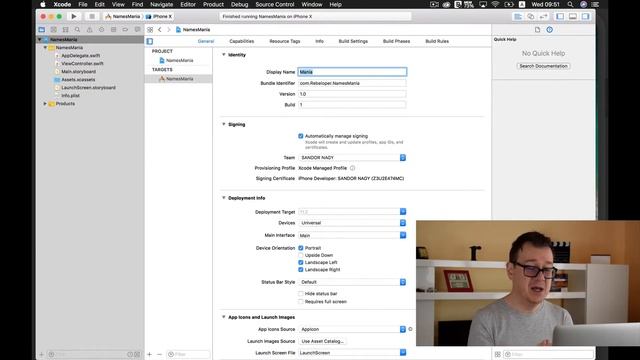Open the Test navigator icon

(x=101, y=30)
